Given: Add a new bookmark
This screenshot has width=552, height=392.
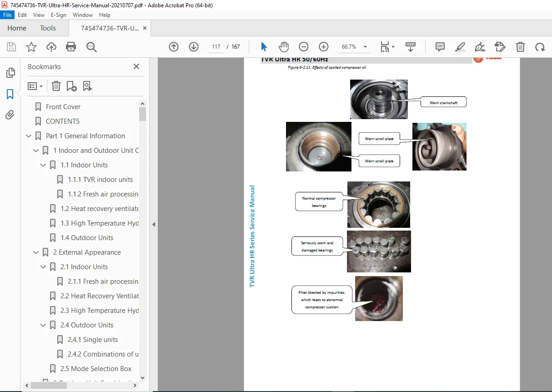Looking at the screenshot, I should pos(71,86).
